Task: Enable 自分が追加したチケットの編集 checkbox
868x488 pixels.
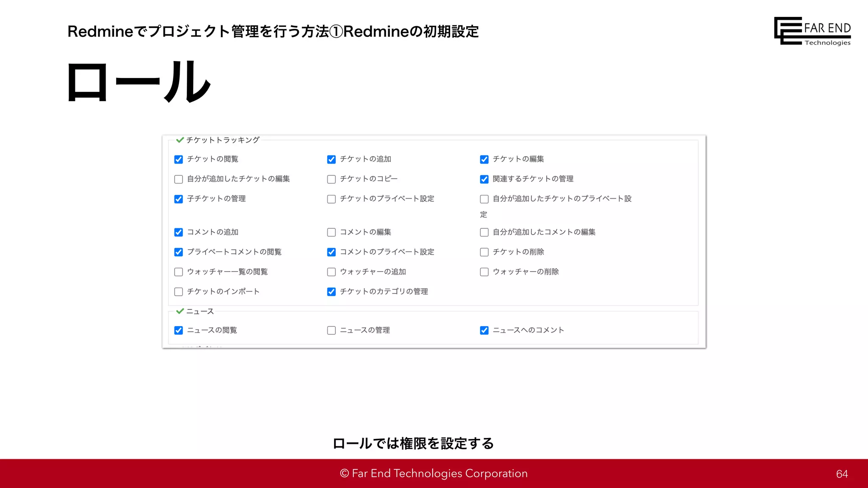Action: [178, 179]
